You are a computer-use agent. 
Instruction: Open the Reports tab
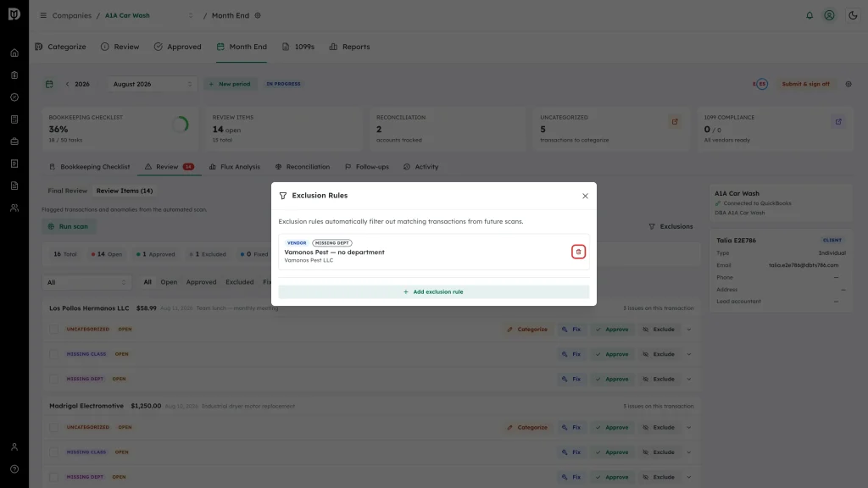click(x=349, y=47)
